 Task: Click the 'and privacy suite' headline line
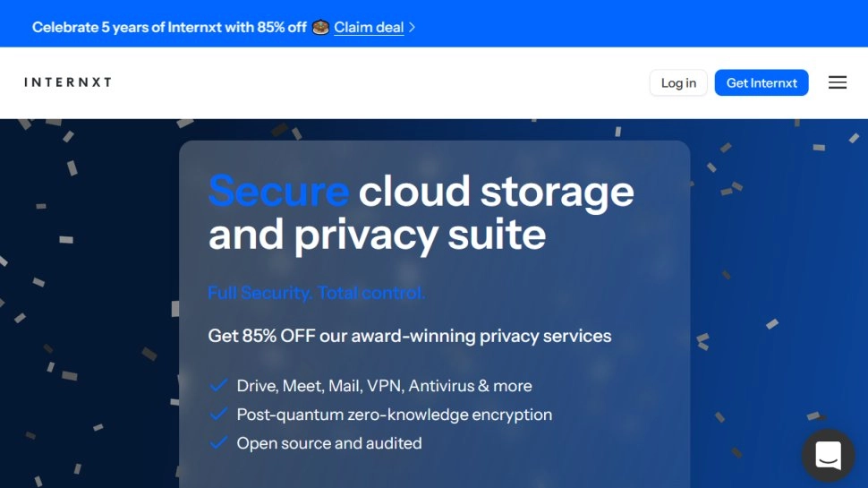point(377,235)
